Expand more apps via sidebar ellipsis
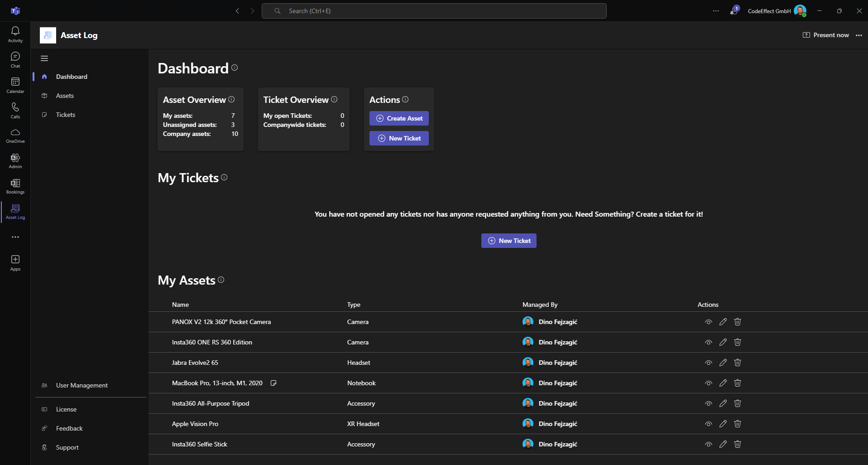Screen dimensions: 868x465 [x=15, y=237]
